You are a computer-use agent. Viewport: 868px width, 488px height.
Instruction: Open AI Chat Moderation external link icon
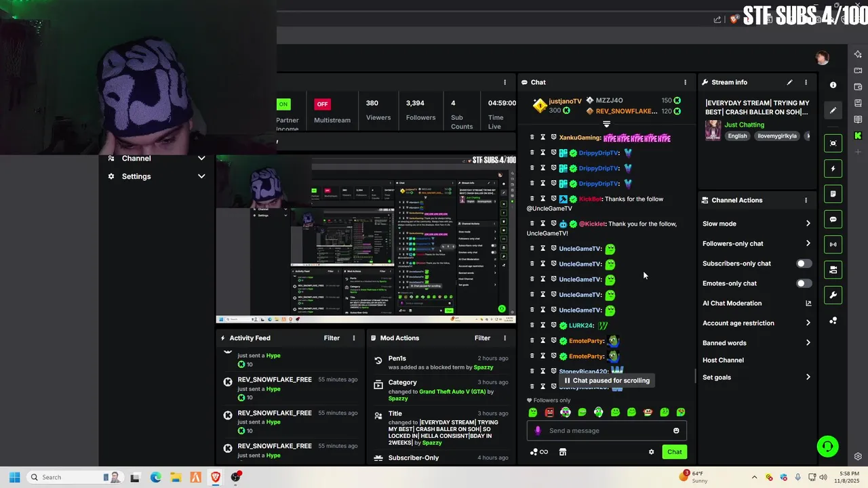[x=808, y=303]
